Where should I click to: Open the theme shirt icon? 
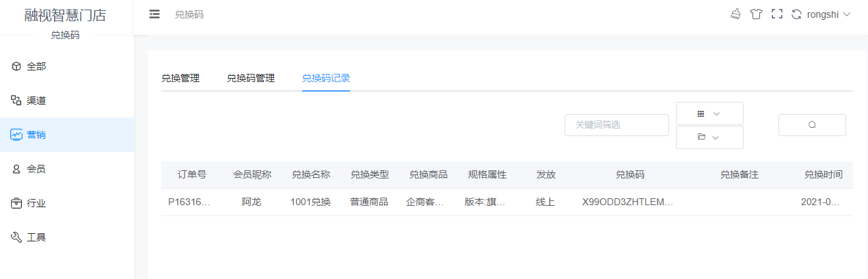point(756,14)
